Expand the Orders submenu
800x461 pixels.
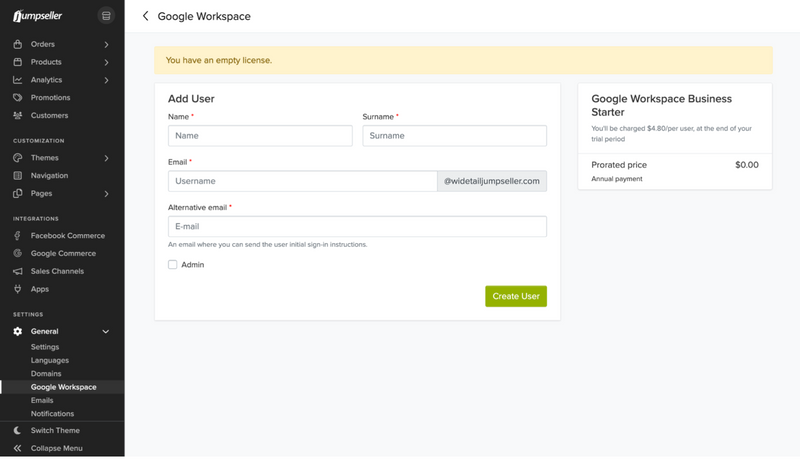[x=106, y=45]
